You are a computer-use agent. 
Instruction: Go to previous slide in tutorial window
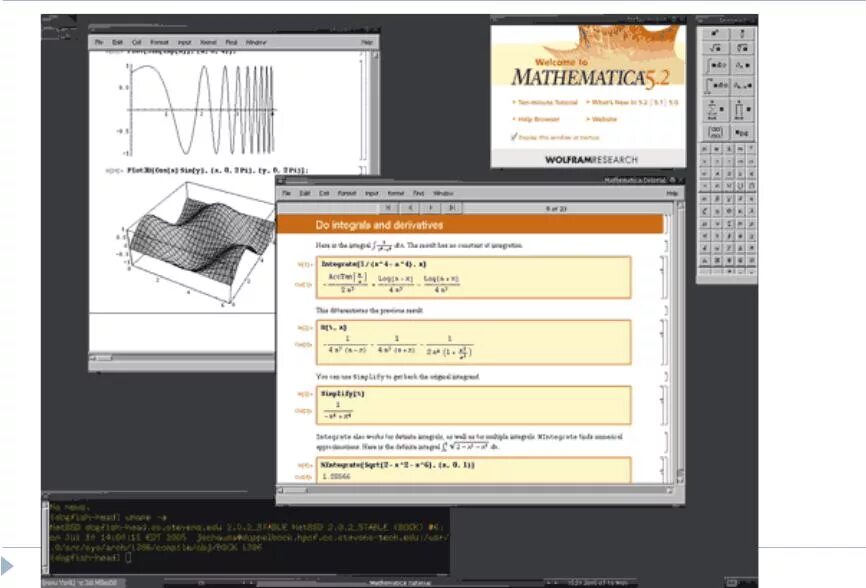pos(410,208)
